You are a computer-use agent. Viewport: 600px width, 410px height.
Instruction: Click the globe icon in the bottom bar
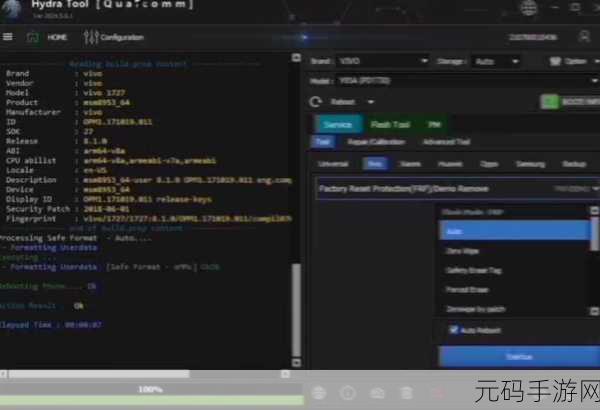click(319, 392)
